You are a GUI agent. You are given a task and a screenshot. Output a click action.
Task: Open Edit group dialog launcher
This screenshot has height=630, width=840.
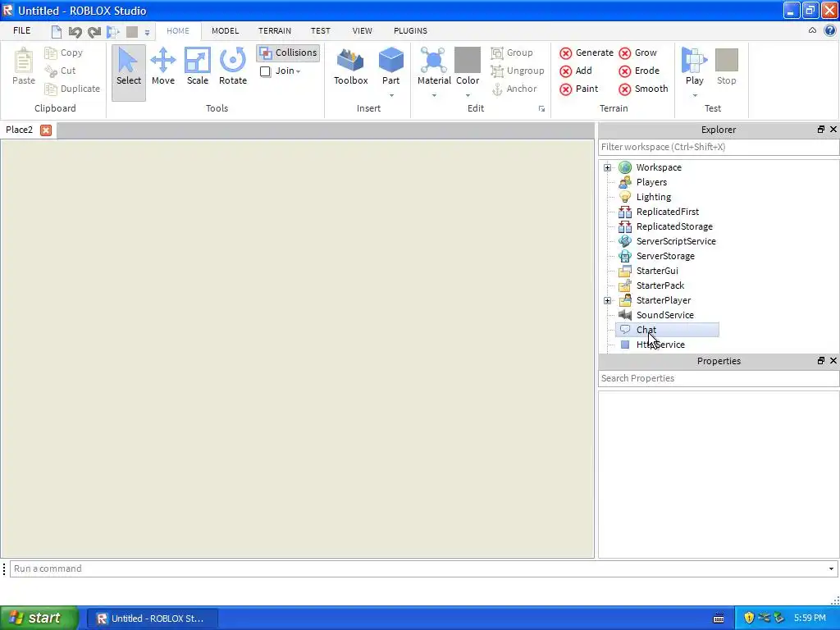coord(541,109)
